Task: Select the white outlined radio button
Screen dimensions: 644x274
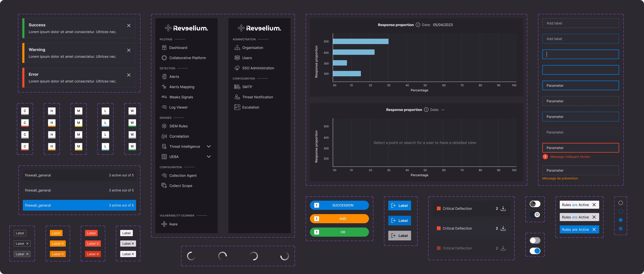Action: [x=621, y=203]
